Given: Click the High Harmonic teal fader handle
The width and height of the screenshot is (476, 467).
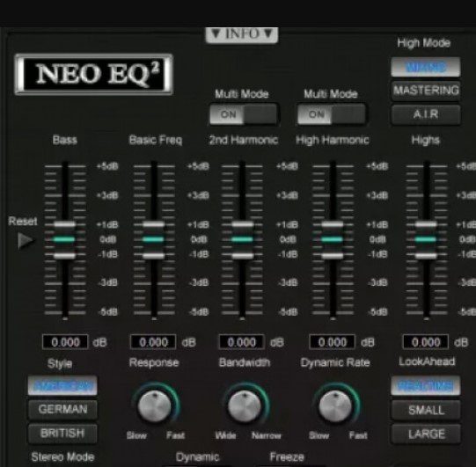Looking at the screenshot, I should 332,239.
